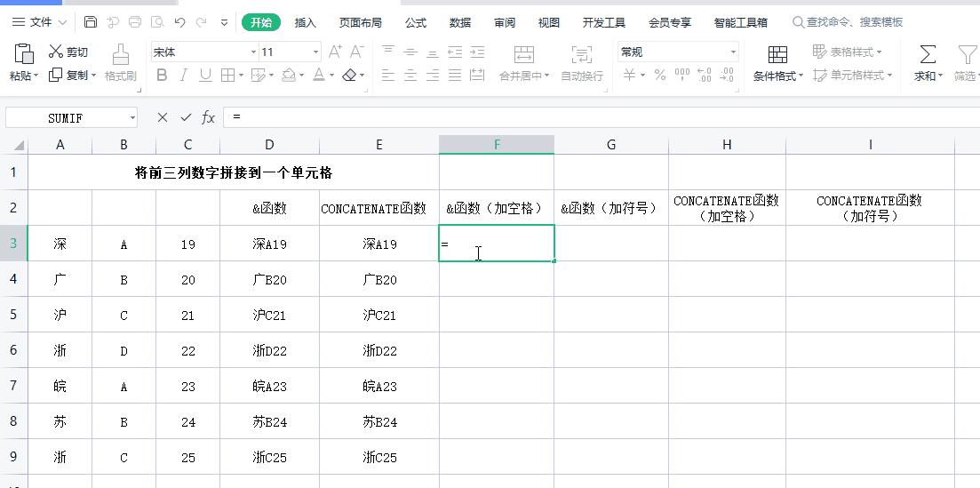
Task: Open the number format 常规 dropdown
Action: [x=733, y=52]
